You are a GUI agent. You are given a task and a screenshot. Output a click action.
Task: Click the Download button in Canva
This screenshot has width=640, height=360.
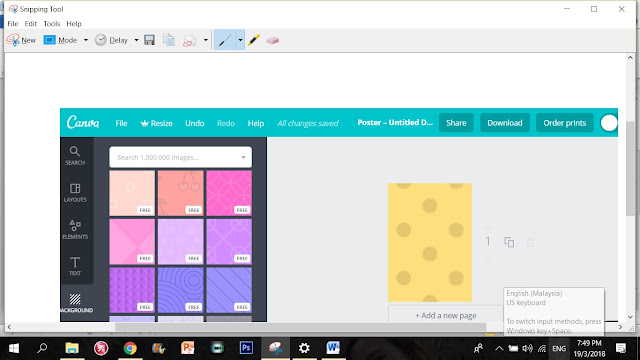504,123
